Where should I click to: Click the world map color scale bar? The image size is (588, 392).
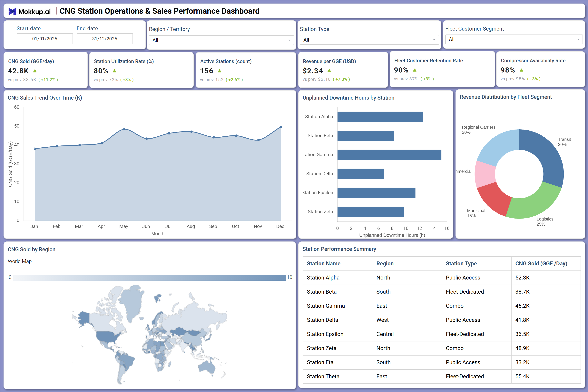coord(150,278)
